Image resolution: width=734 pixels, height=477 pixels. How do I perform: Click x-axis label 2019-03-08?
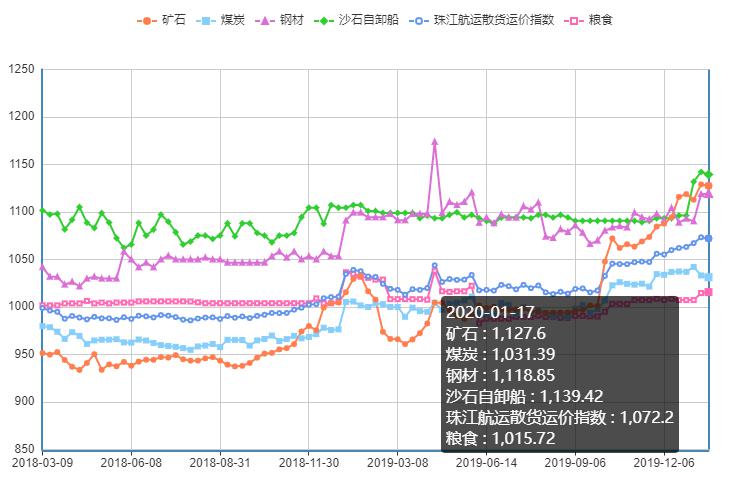[397, 462]
